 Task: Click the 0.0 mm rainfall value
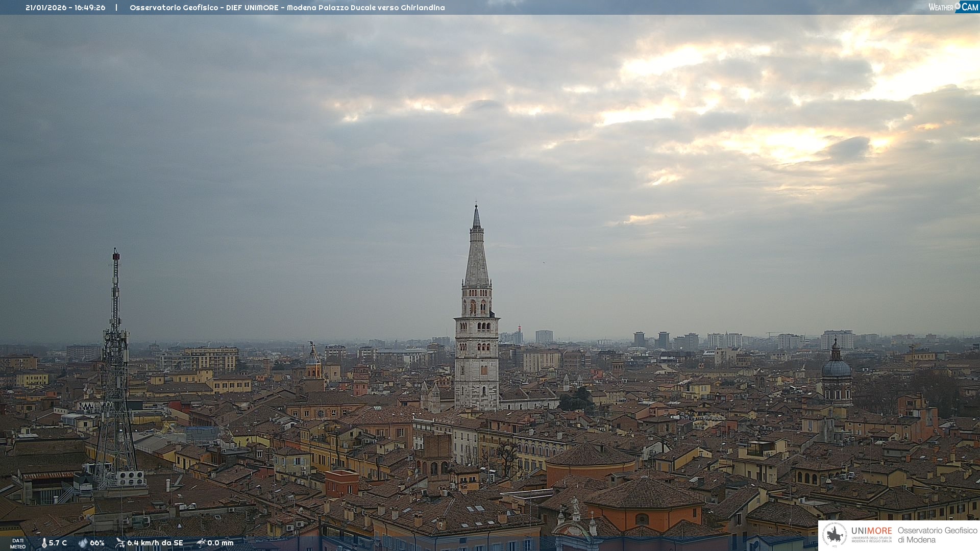tap(220, 543)
